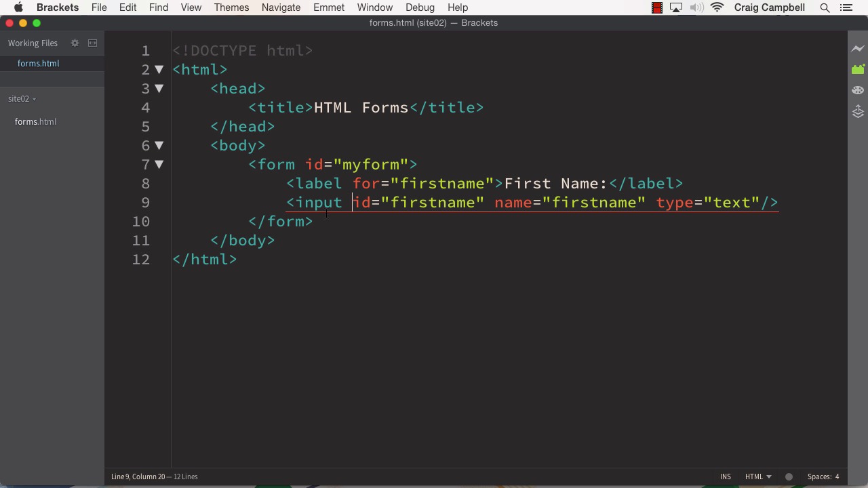Click the indentation size value 4

[x=837, y=476]
